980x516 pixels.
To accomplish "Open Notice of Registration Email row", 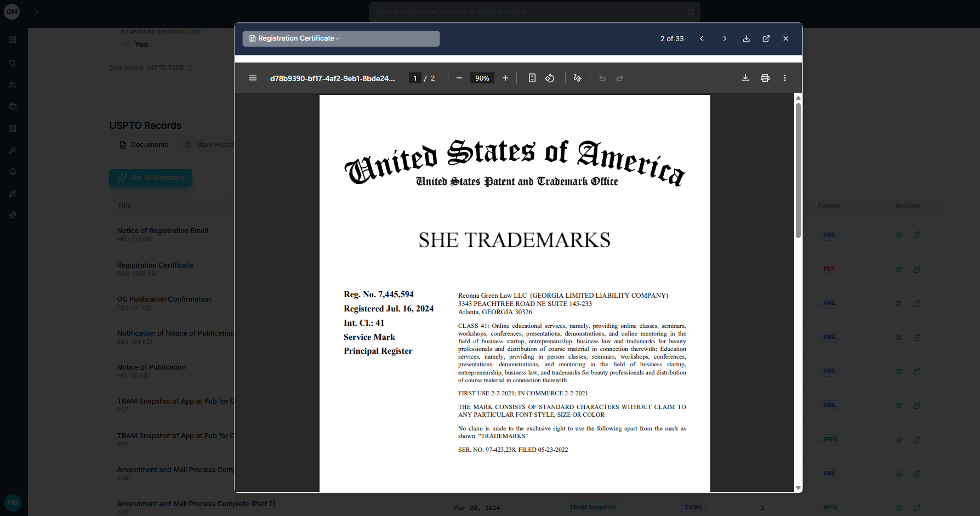I will pyautogui.click(x=162, y=231).
